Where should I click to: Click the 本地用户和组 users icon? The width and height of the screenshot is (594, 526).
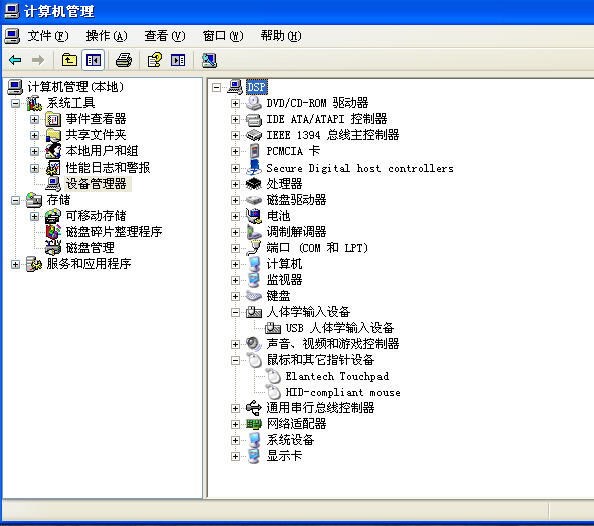pos(53,151)
